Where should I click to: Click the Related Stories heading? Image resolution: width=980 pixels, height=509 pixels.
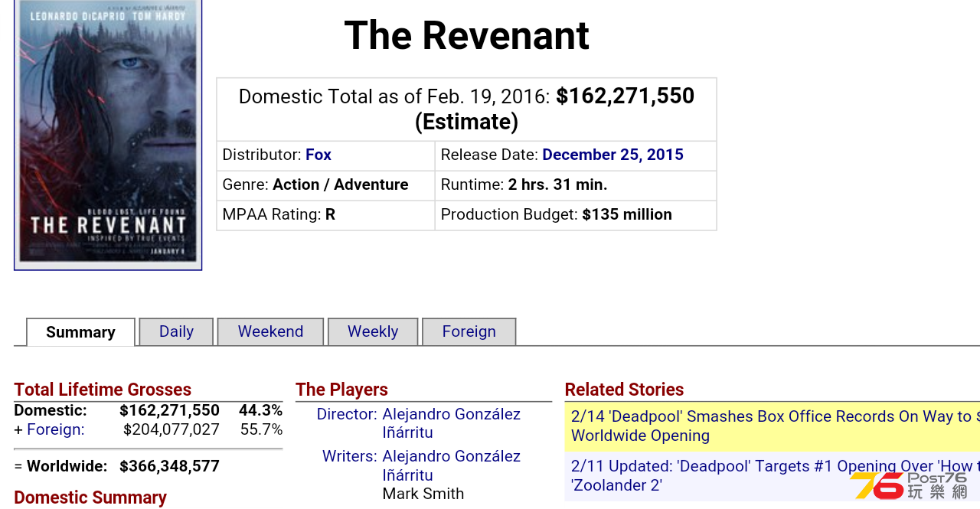(624, 390)
